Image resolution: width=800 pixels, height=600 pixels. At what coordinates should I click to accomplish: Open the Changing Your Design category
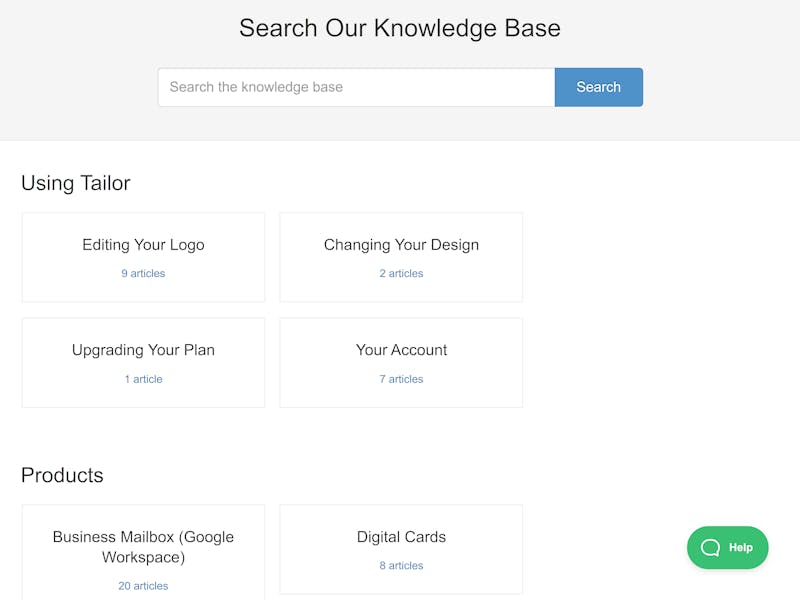pyautogui.click(x=402, y=245)
